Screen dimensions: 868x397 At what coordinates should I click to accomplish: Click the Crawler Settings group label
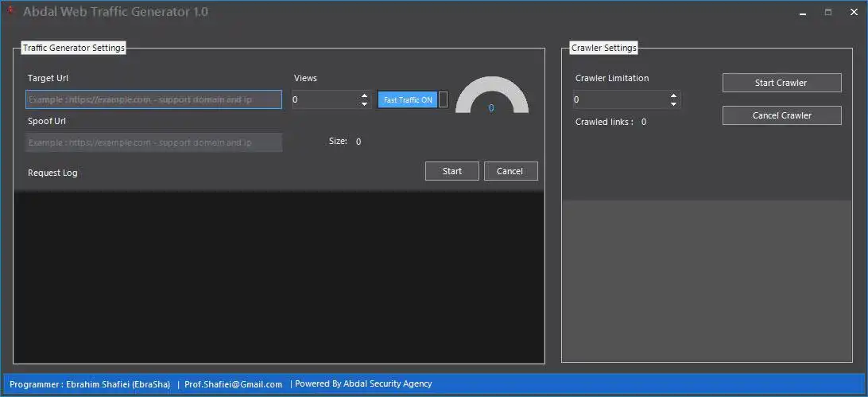click(x=604, y=48)
